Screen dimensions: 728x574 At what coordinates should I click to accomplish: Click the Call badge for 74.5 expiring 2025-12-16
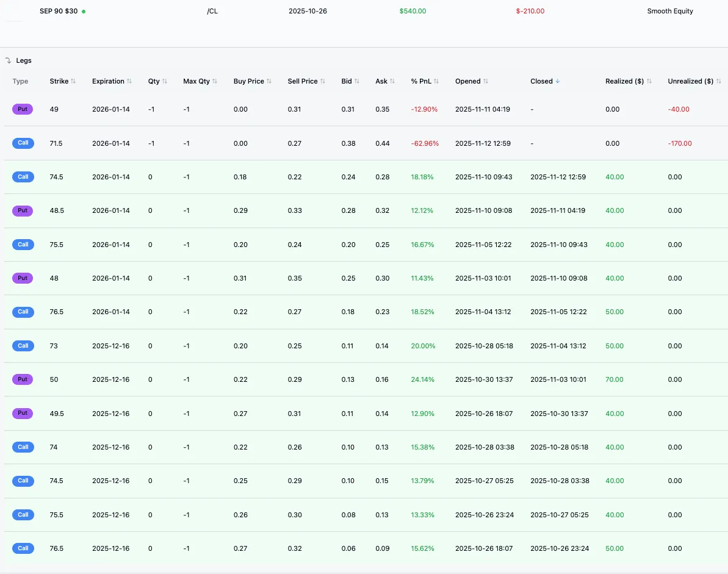coord(23,481)
